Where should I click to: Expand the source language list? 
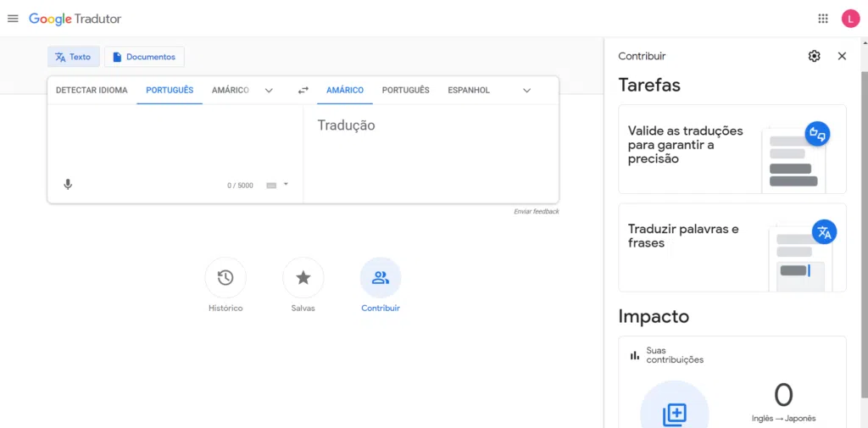coord(269,90)
